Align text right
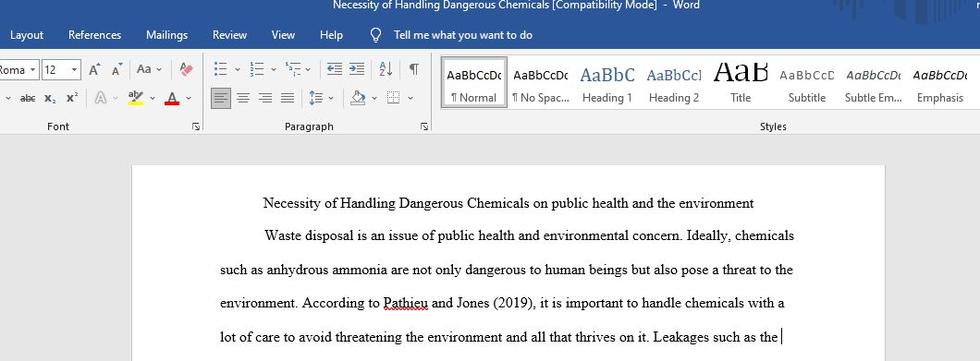The height and width of the screenshot is (361, 980). point(265,98)
